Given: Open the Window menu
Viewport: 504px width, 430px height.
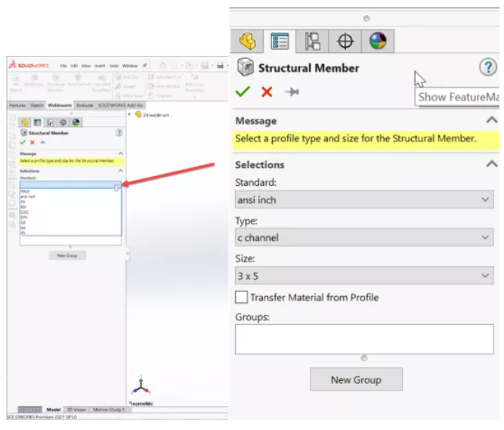Looking at the screenshot, I should pyautogui.click(x=130, y=66).
